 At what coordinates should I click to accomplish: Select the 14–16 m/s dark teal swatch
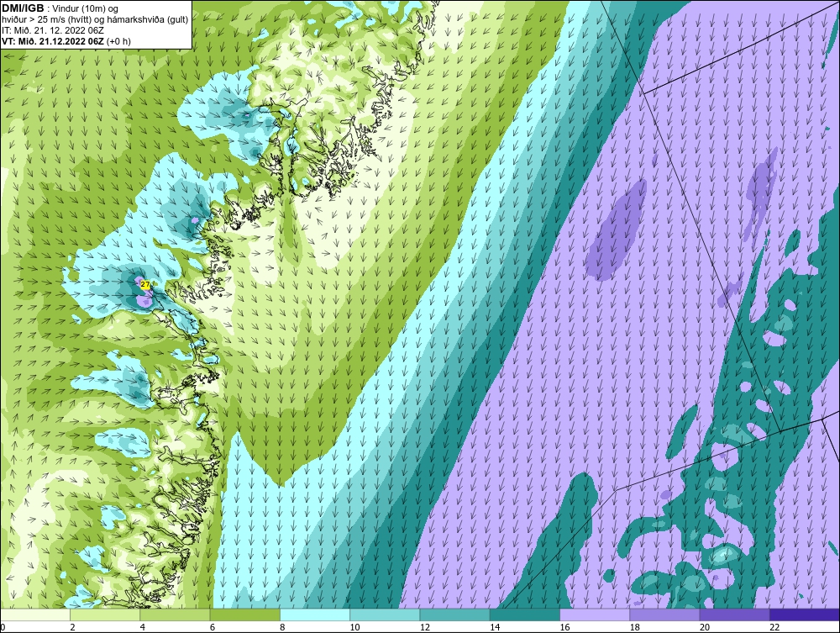pyautogui.click(x=524, y=615)
